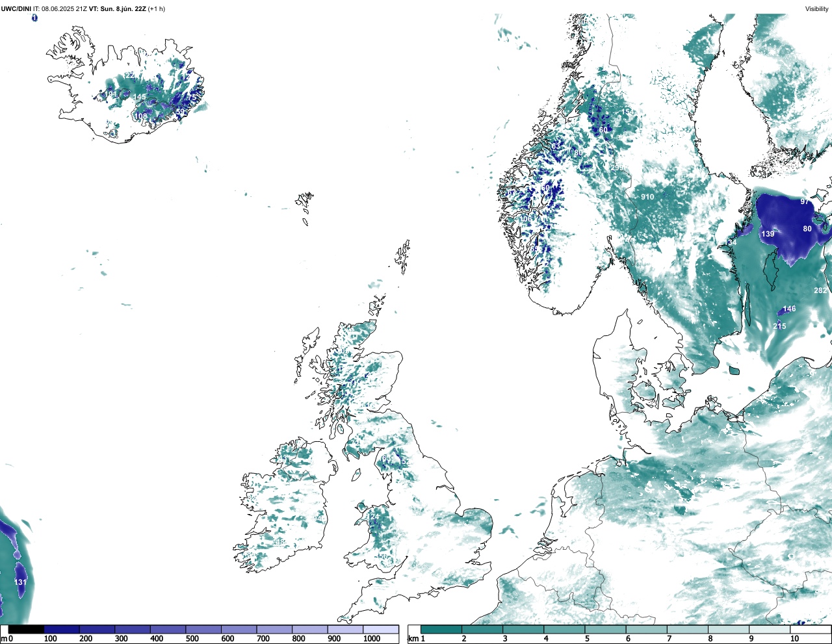
Task: Click the '145' value over Iceland
Action: 140,97
